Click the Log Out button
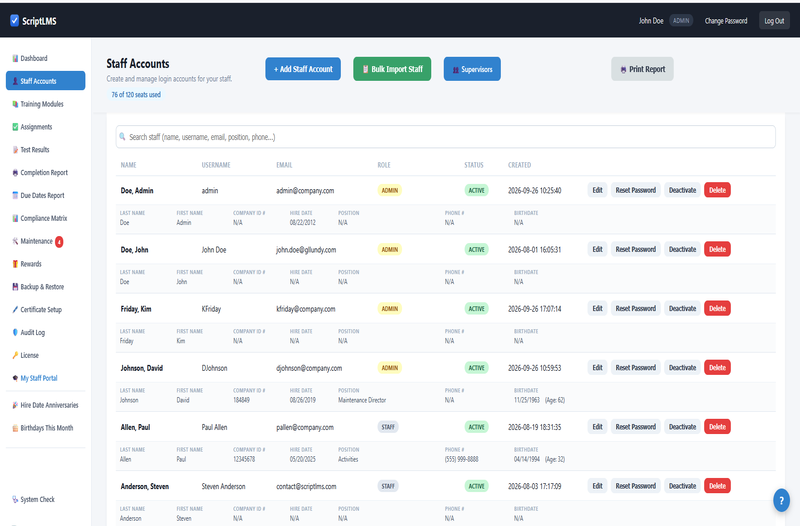800x526 pixels. click(x=774, y=20)
